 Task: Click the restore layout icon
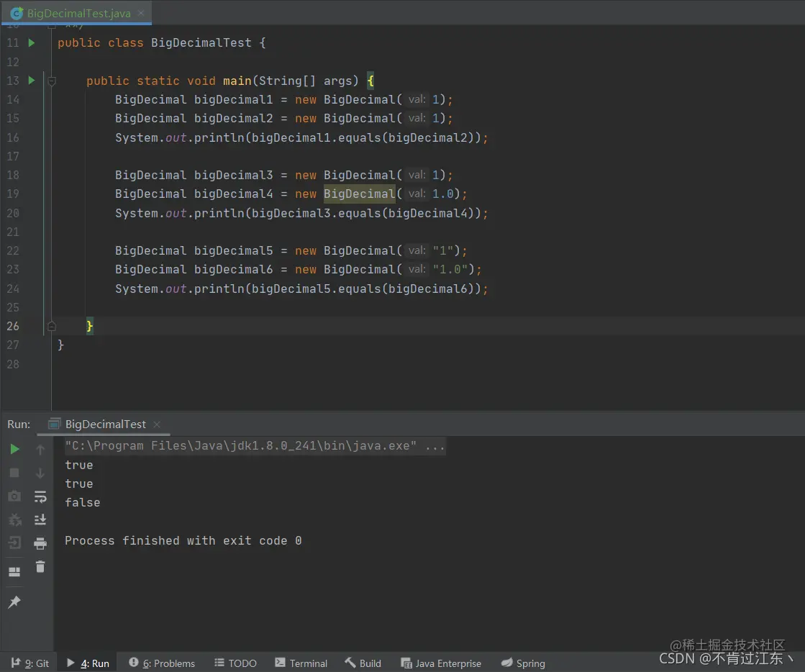click(14, 572)
